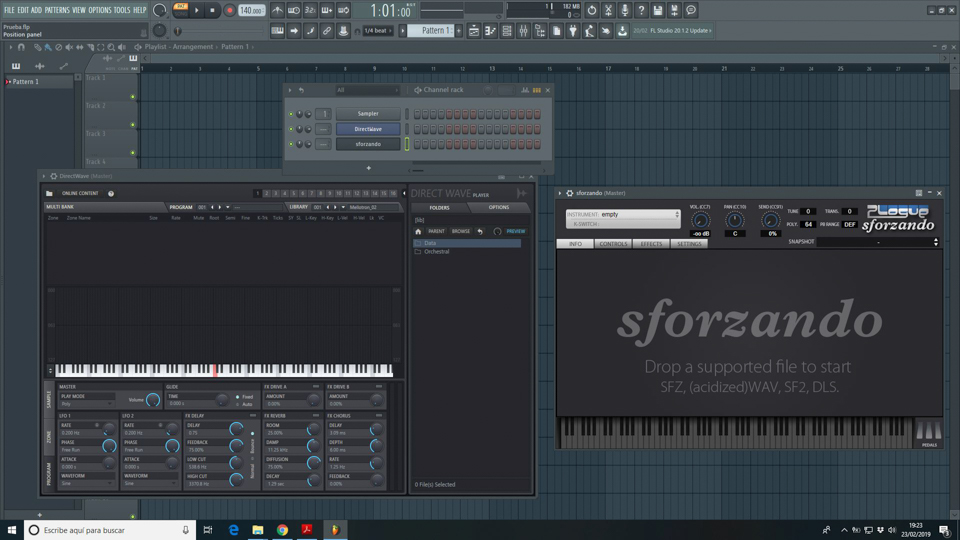960x540 pixels.
Task: Click the render export audio icon
Action: (x=674, y=10)
